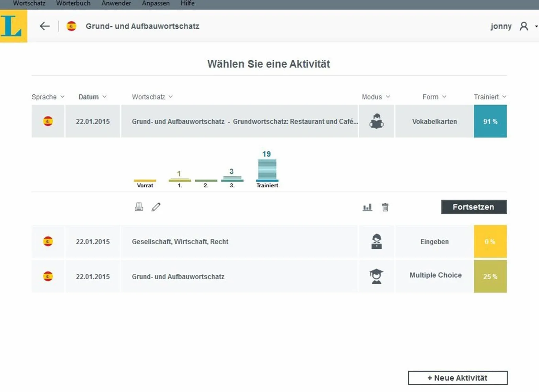Click the Langenscheidt L logo
Screen dimensions: 539x392
(x=13, y=26)
